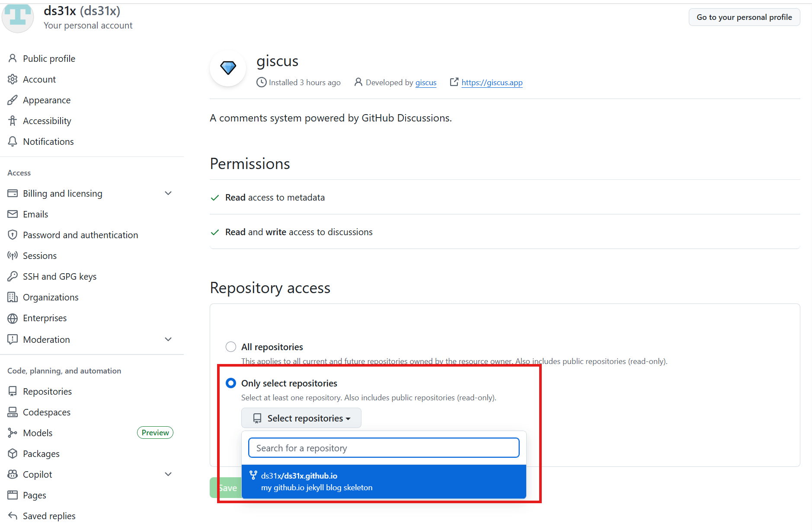Click the Packages box icon
The image size is (812, 530).
(x=13, y=453)
